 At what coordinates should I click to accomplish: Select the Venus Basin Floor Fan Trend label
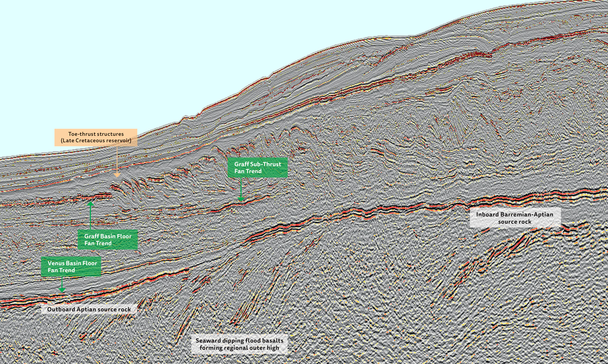pos(71,266)
